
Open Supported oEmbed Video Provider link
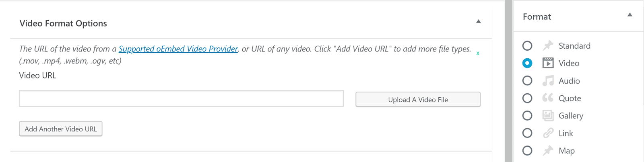click(x=178, y=49)
